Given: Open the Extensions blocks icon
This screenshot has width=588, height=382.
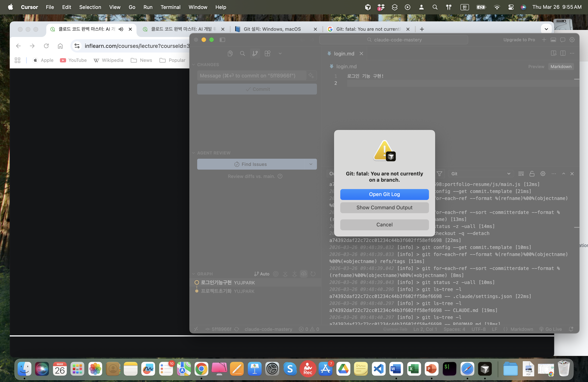Looking at the screenshot, I should click(x=267, y=53).
